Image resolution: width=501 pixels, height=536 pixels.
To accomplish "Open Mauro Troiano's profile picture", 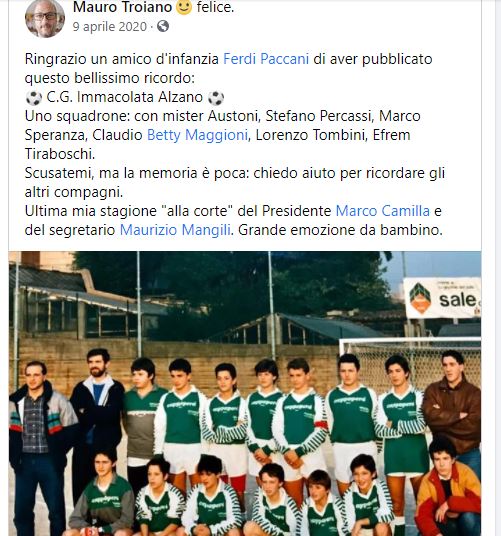I will pos(45,17).
